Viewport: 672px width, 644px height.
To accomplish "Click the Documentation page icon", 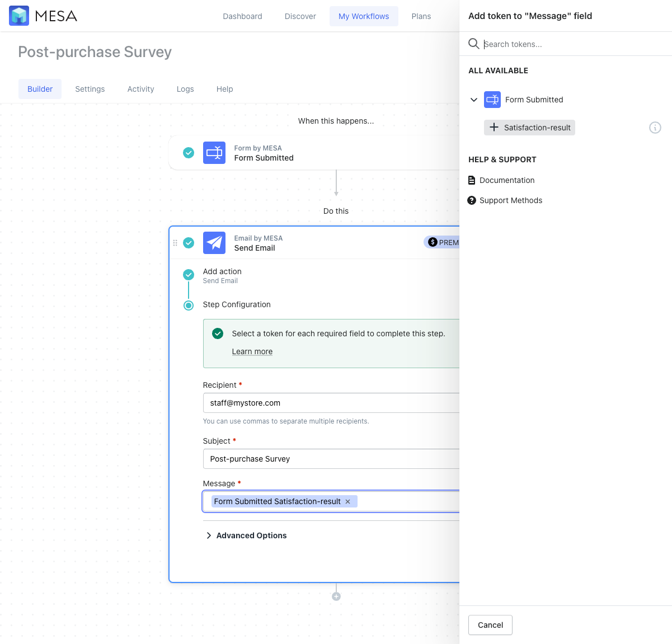I will 472,180.
